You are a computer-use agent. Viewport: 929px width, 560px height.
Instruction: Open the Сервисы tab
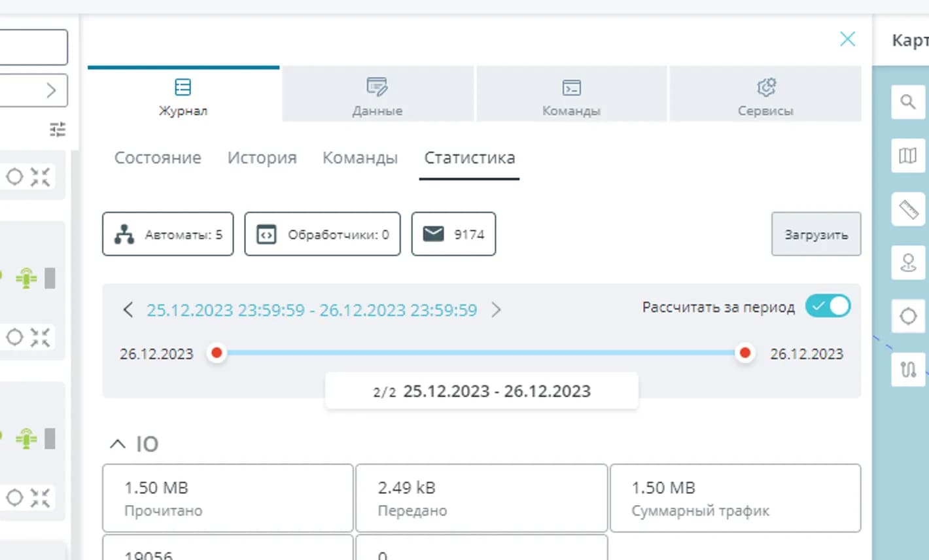[x=765, y=96]
